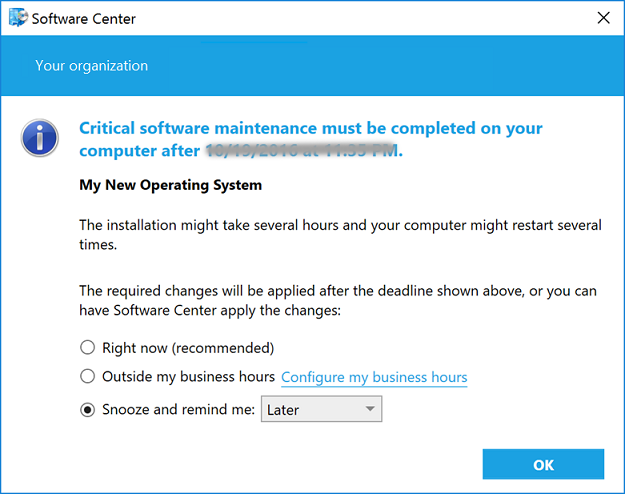Click the Snooze and remind me label text
This screenshot has height=494, width=625.
[x=178, y=409]
